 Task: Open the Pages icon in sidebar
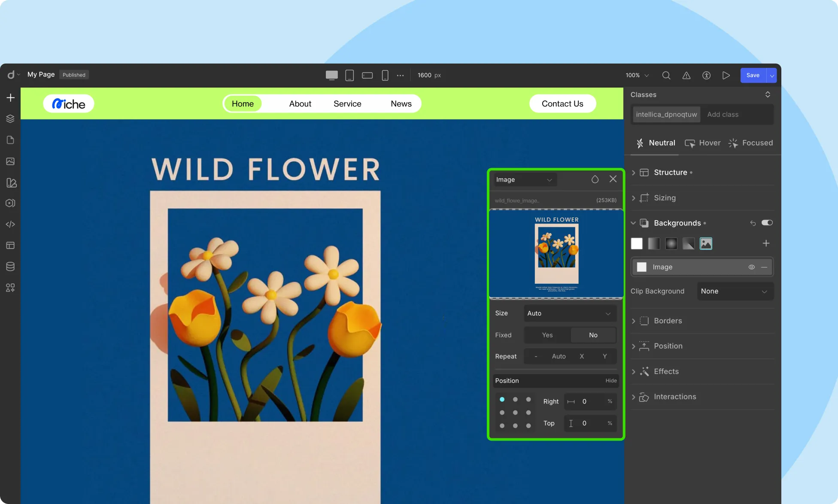click(11, 140)
